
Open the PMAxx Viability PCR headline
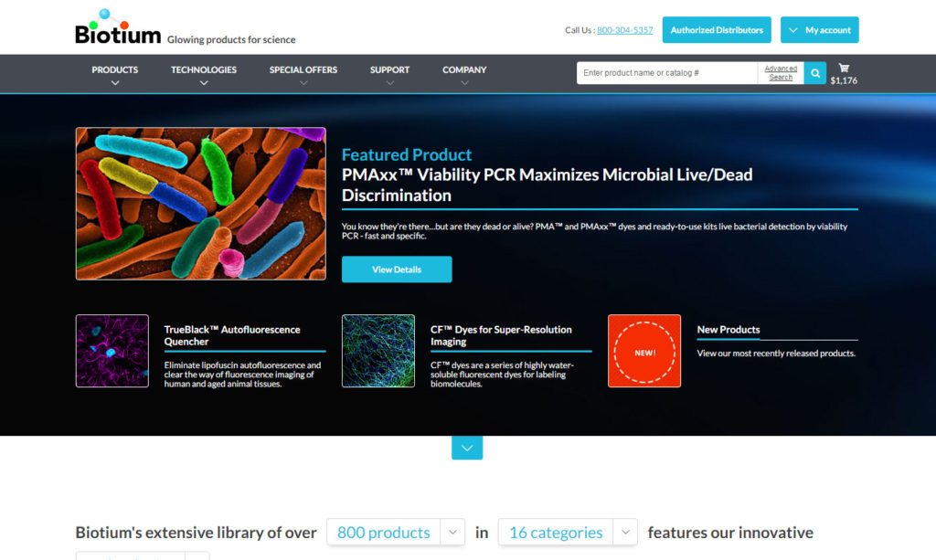point(547,185)
